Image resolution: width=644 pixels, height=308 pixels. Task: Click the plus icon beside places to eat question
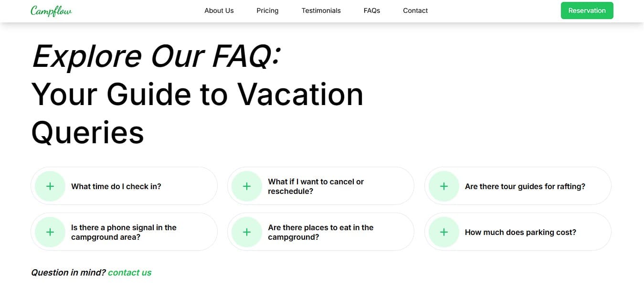247,232
